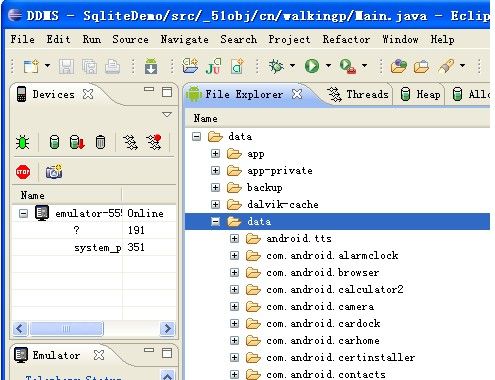This screenshot has height=380, width=495.
Task: Expand the app folder
Action: (x=215, y=153)
